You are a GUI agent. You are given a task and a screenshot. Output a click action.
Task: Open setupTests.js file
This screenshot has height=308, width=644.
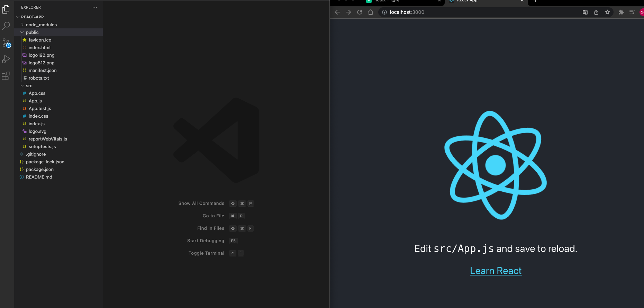click(58, 146)
